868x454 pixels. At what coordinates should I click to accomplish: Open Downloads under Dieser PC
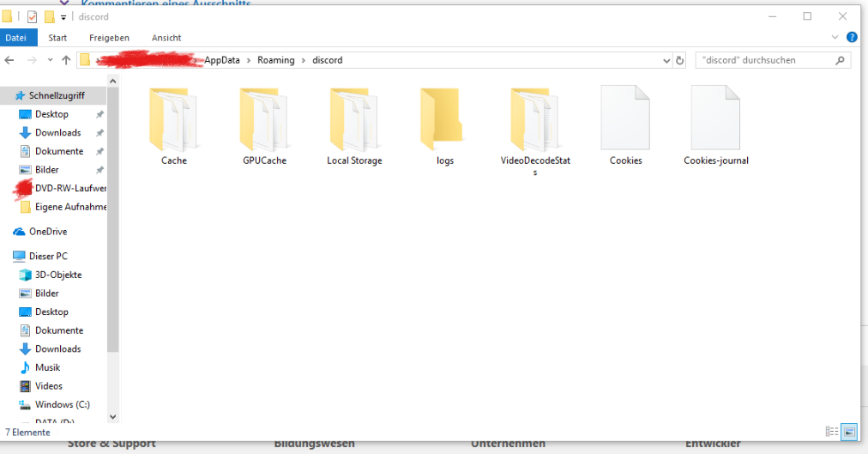pos(57,348)
